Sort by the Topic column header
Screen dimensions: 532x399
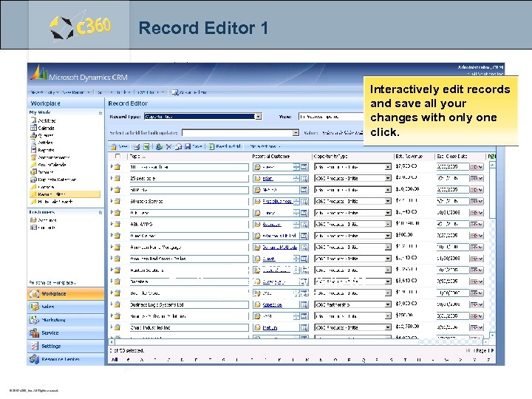(135, 157)
